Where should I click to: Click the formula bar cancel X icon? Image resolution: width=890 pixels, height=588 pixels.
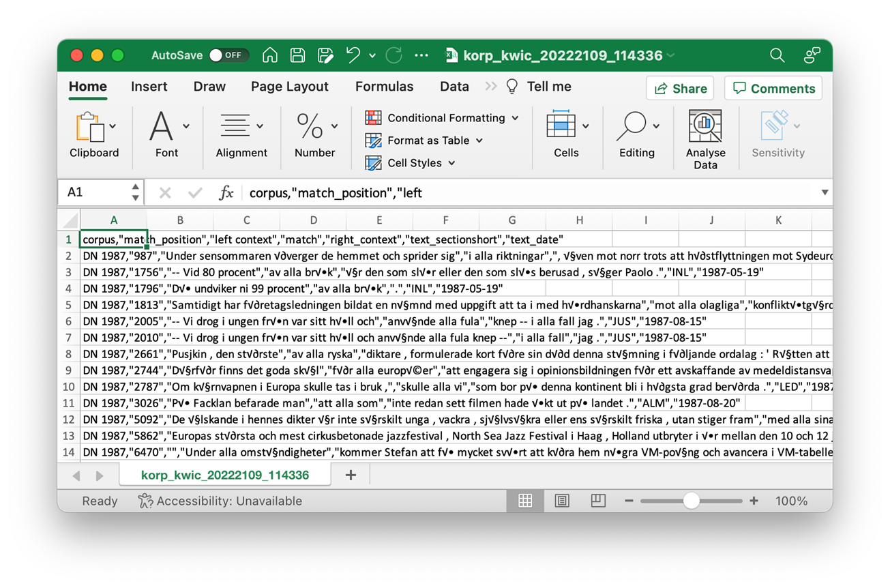(x=165, y=193)
